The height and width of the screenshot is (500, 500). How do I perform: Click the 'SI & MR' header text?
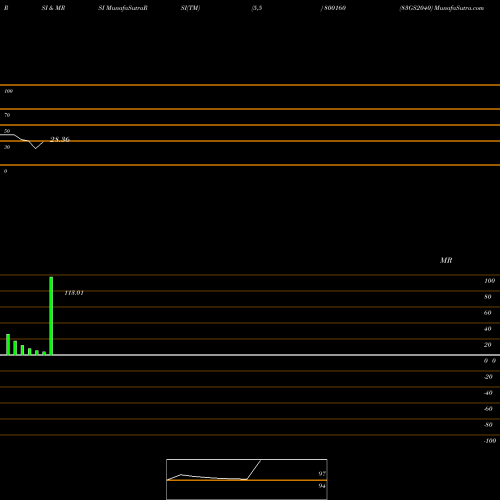(53, 8)
